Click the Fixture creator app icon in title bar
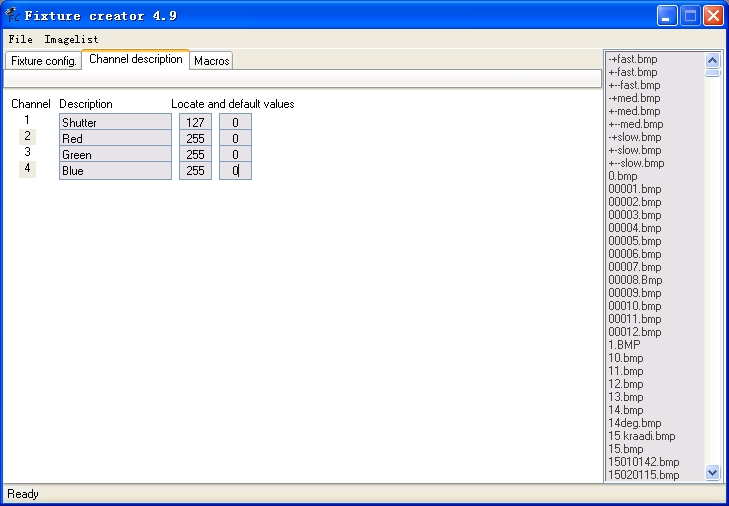729x506 pixels. pos(13,15)
